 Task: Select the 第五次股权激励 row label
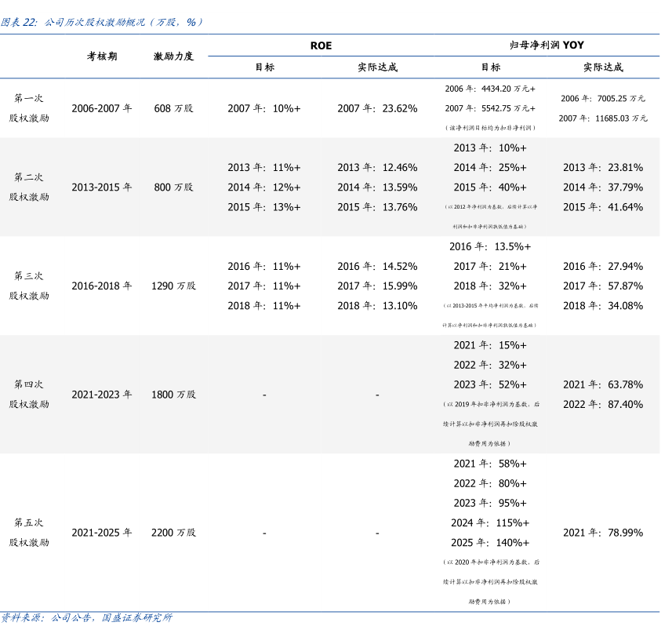pos(29,533)
